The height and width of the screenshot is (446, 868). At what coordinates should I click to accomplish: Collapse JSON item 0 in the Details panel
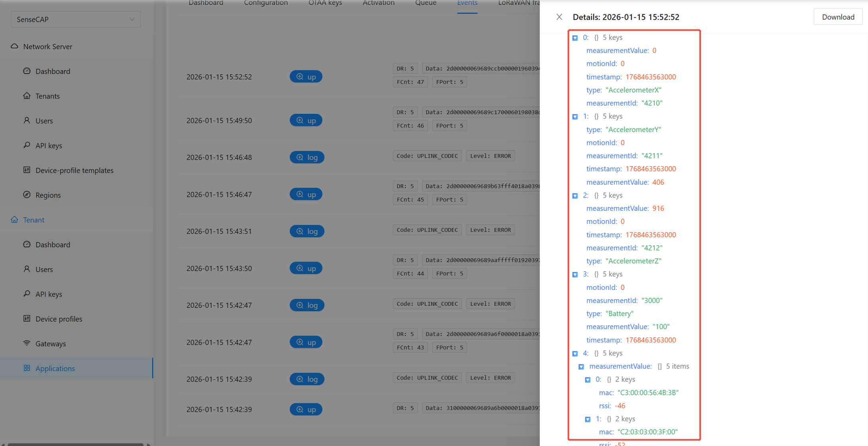575,38
